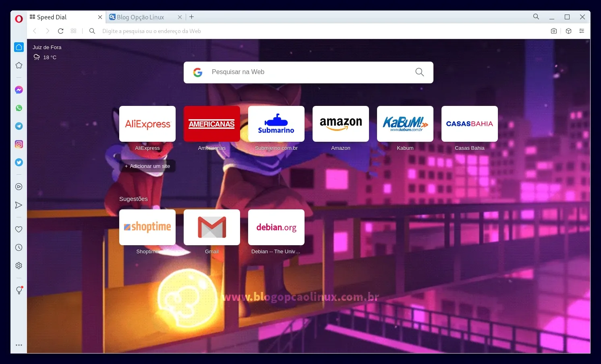Image resolution: width=601 pixels, height=364 pixels.
Task: Select the Speed Dial home sidebar icon
Action: click(19, 47)
